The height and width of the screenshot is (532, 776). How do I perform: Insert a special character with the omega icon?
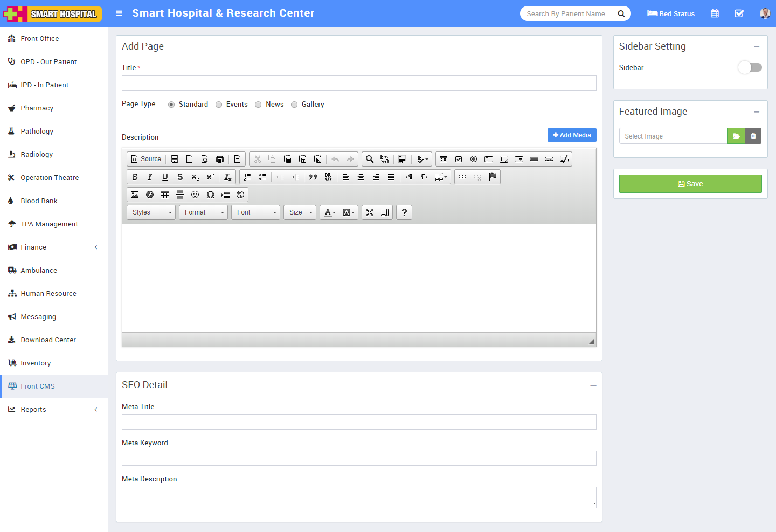[x=210, y=195]
